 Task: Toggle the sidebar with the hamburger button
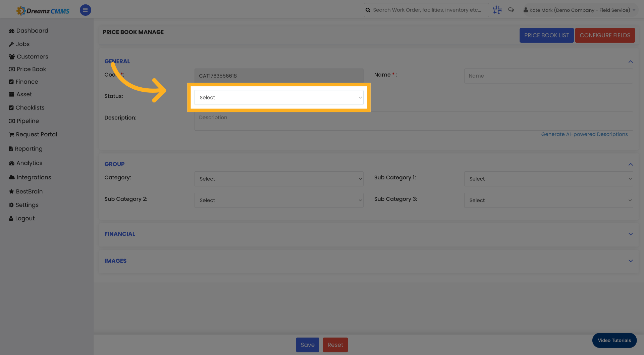coord(85,10)
